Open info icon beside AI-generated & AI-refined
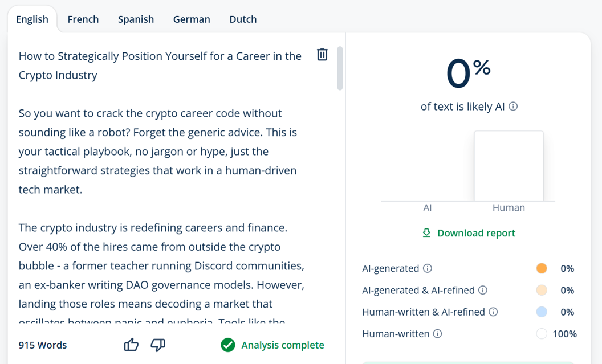 tap(483, 290)
